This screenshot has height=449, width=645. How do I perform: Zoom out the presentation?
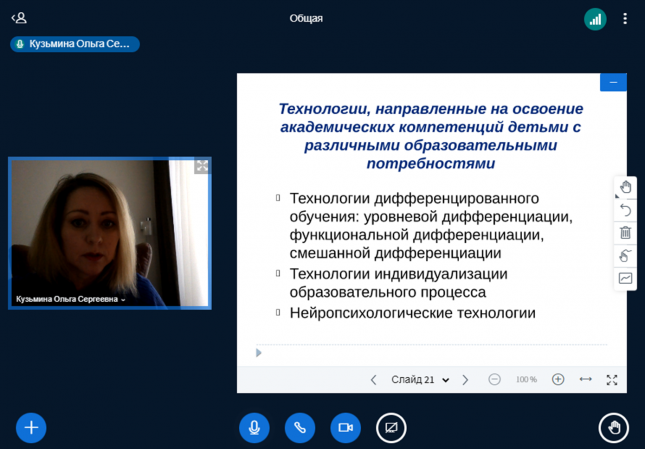tap(494, 379)
